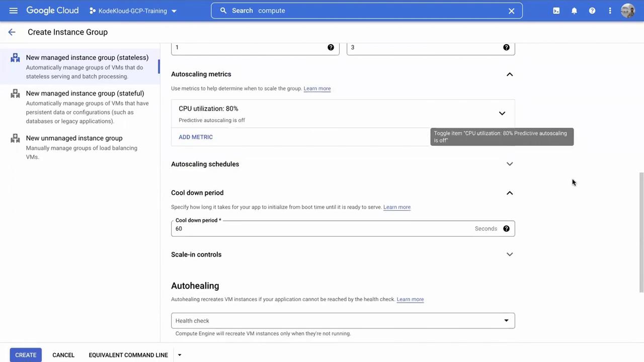The image size is (644, 362).
Task: Show help for cool down period field
Action: click(x=506, y=229)
